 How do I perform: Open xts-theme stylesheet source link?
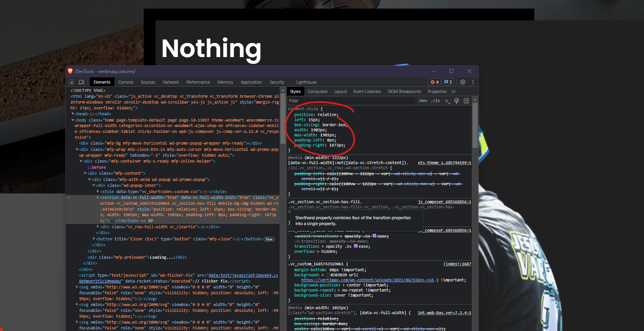pyautogui.click(x=444, y=163)
